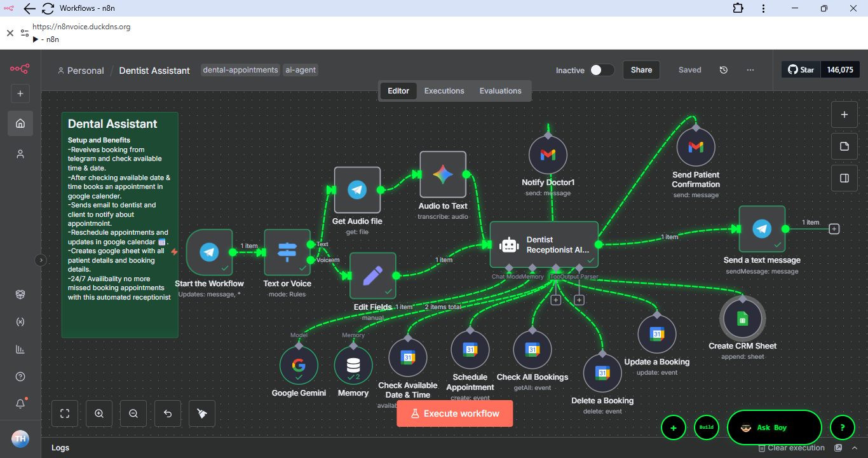
Task: Select the Google Gemini model node
Action: pos(299,365)
